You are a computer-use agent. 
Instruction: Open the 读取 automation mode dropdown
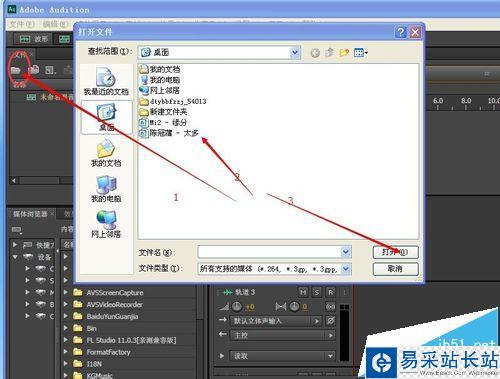click(283, 356)
